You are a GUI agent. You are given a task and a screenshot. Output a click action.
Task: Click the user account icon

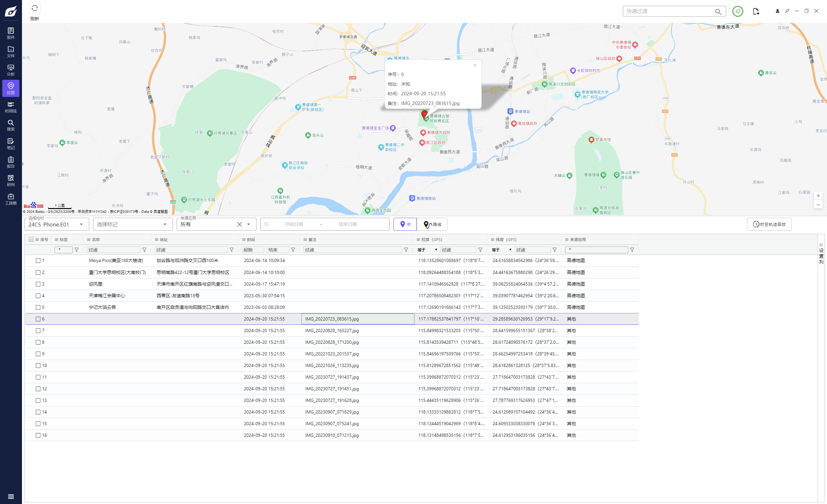[x=777, y=11]
